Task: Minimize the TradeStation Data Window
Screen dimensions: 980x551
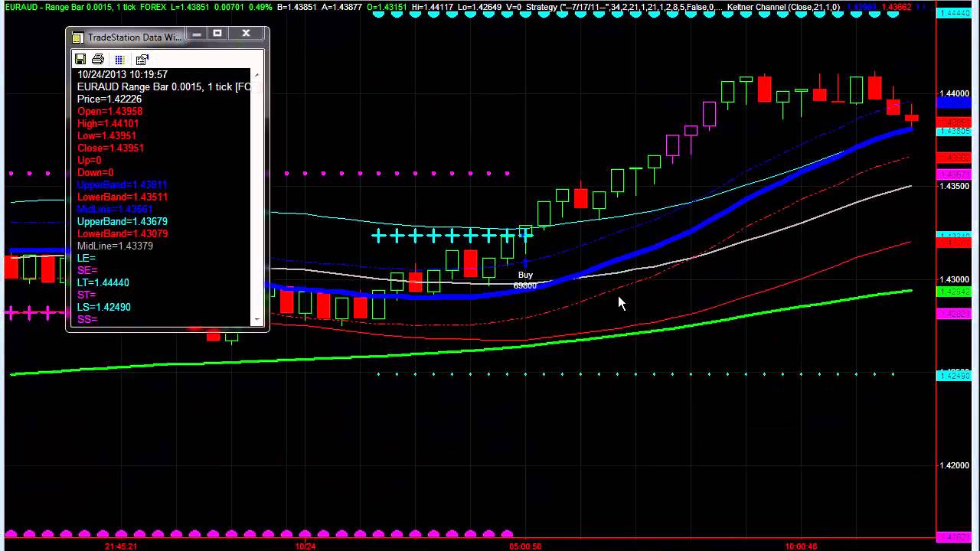Action: click(197, 34)
